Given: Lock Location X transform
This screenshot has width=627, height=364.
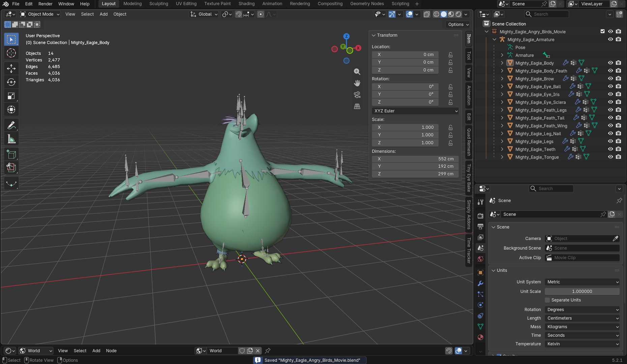Looking at the screenshot, I should click(x=450, y=55).
